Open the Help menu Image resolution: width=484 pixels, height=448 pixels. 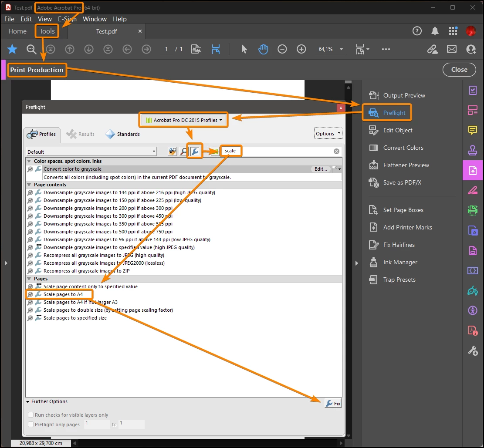(119, 19)
